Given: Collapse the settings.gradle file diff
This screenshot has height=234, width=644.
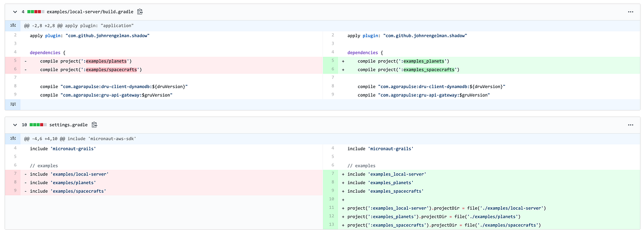Looking at the screenshot, I should 16,125.
